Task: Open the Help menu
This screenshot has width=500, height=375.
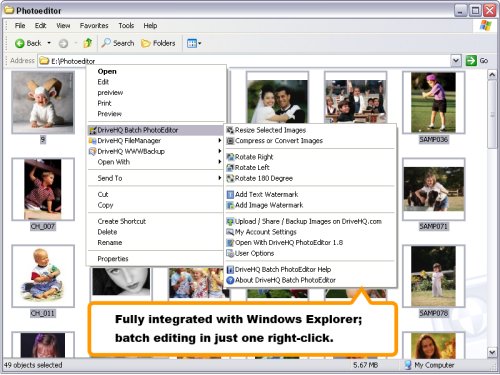Action: click(150, 26)
